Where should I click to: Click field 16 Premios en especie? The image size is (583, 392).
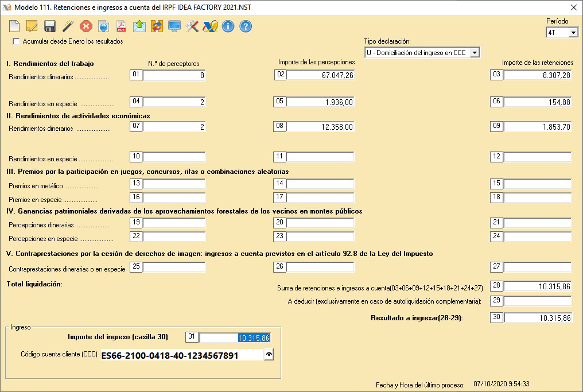point(174,197)
